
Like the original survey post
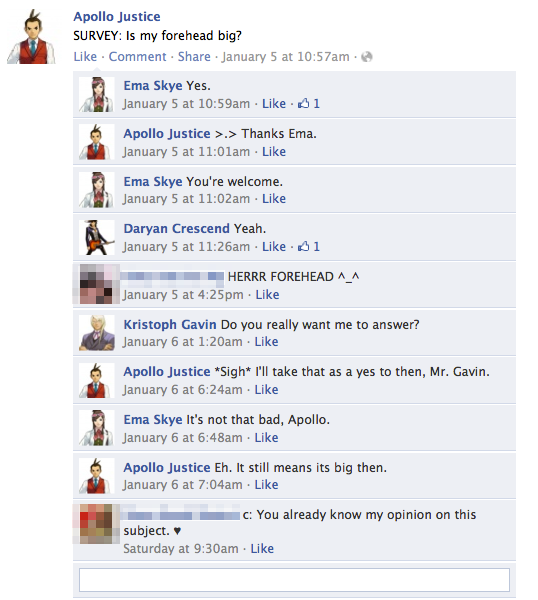pyautogui.click(x=85, y=56)
